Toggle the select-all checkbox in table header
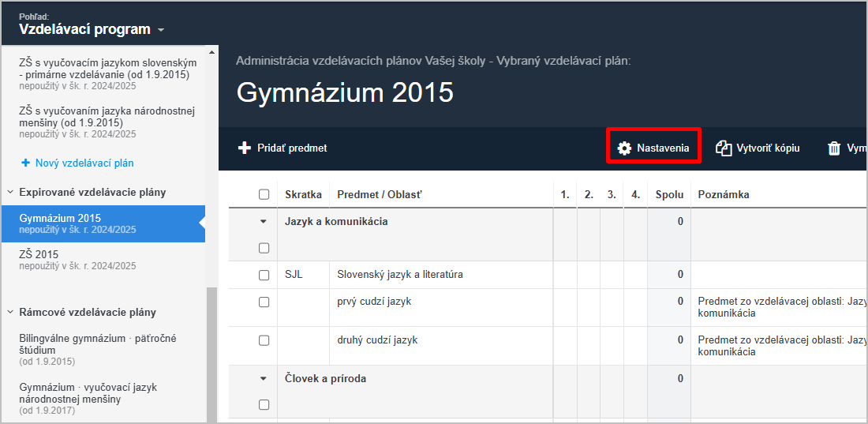The height and width of the screenshot is (424, 868). [x=264, y=194]
